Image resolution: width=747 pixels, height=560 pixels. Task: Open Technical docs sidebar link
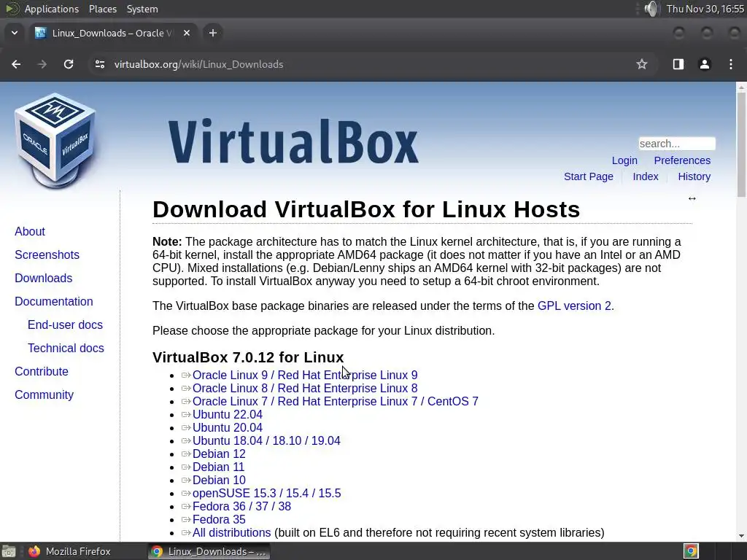(66, 348)
